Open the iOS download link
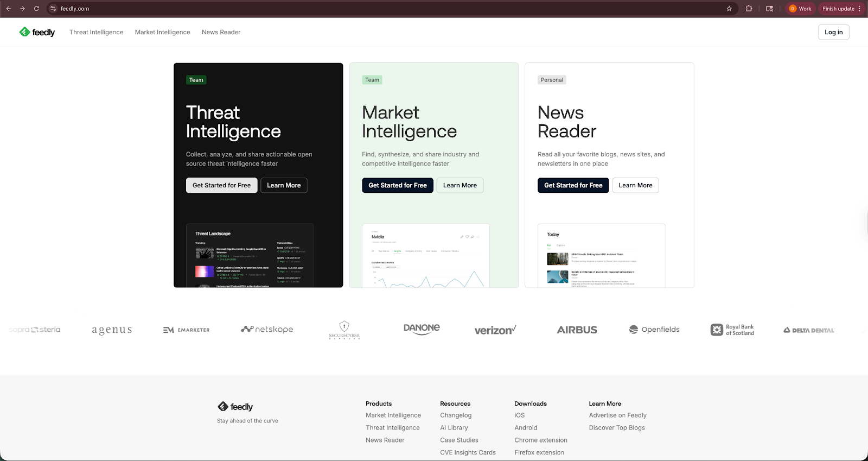Screen dimensions: 868x461 pos(520,415)
